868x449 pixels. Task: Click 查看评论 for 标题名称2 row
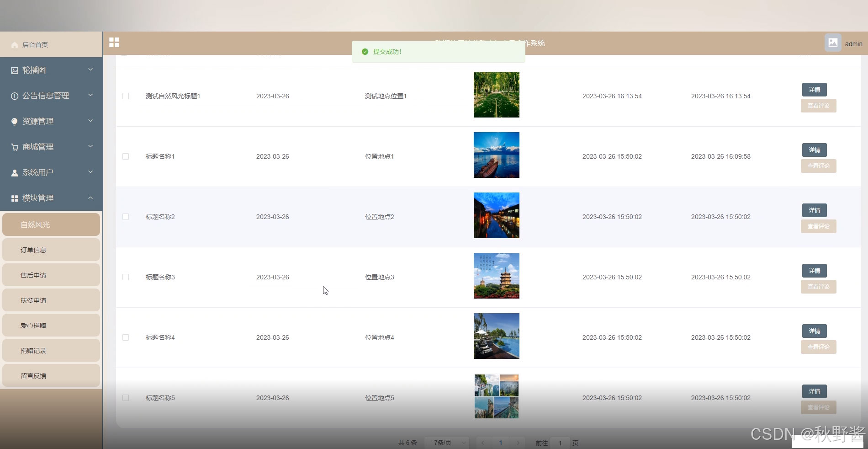click(819, 226)
